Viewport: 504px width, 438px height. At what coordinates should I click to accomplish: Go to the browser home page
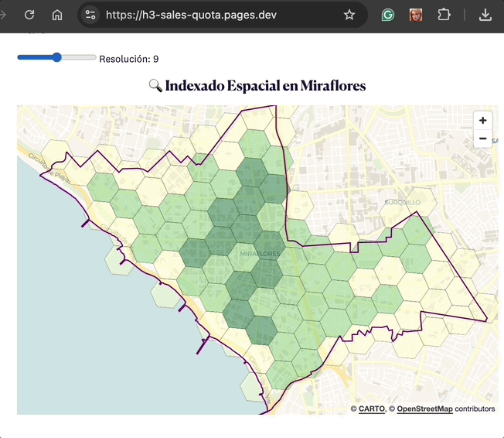57,15
